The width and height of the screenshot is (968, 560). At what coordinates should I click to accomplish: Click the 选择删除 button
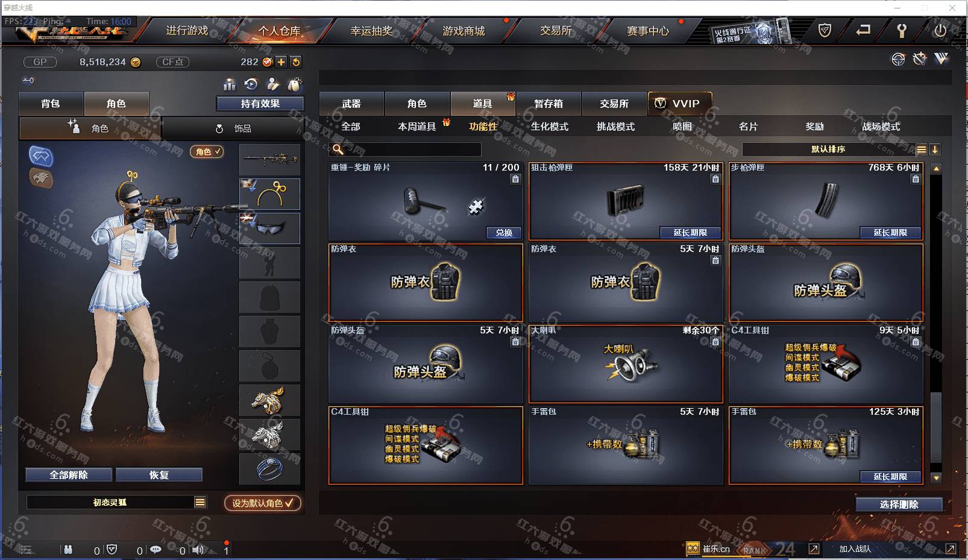pyautogui.click(x=899, y=505)
